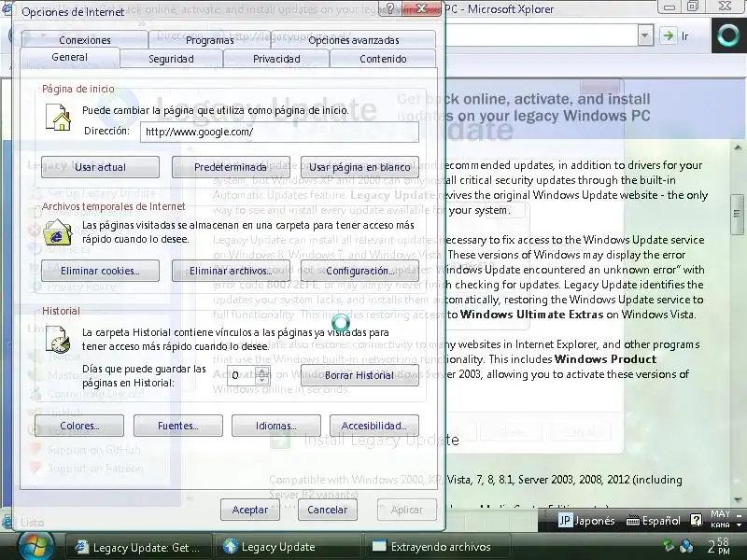Click the scrollbar down arrow in browser
This screenshot has height=560, width=747.
click(x=738, y=499)
